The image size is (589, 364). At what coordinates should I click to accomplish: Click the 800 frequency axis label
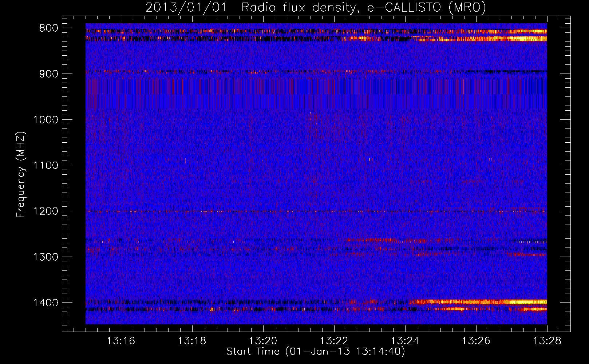[x=49, y=28]
